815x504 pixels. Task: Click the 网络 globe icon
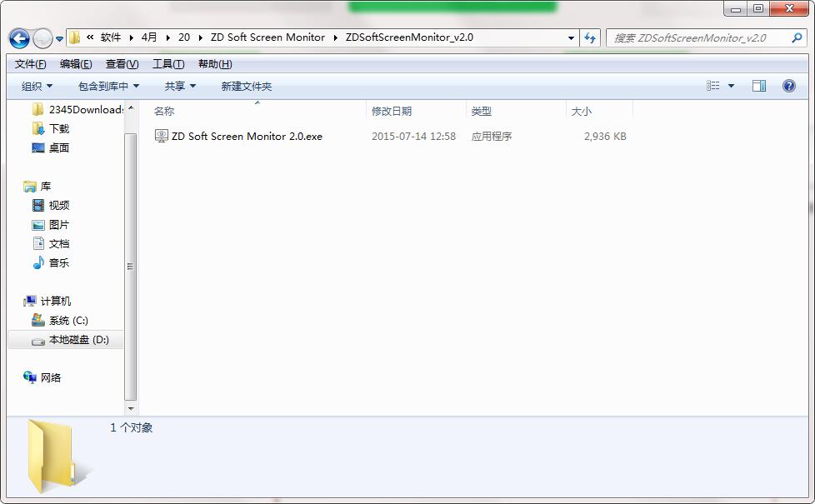[x=30, y=377]
